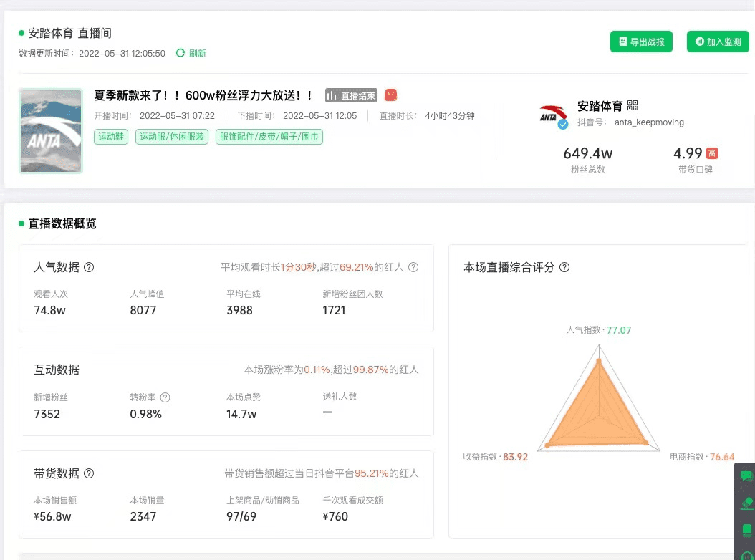
Task: Click the 4.99 带货口碑 score
Action: coord(688,153)
